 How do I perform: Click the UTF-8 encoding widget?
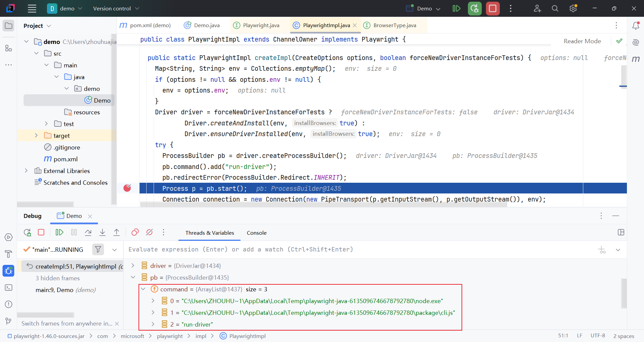tap(598, 336)
